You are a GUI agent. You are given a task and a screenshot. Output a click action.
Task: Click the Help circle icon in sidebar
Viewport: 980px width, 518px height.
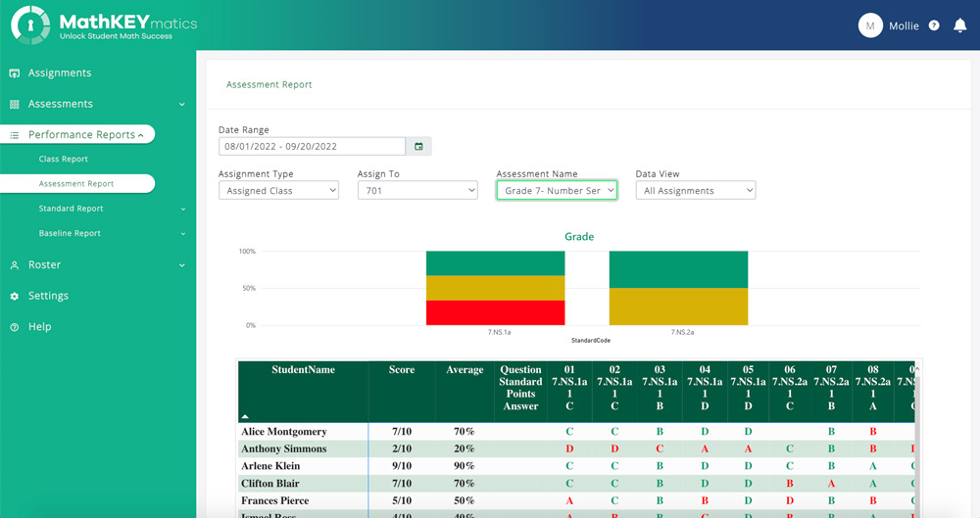(x=15, y=327)
